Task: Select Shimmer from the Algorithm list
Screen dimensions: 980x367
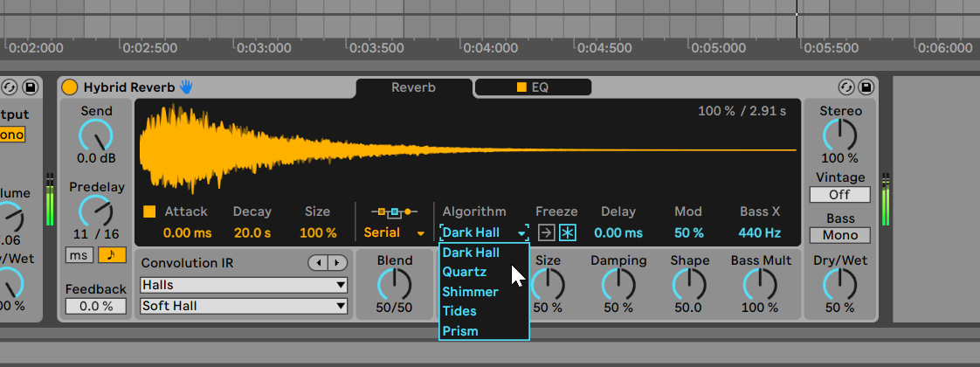Action: coord(470,292)
